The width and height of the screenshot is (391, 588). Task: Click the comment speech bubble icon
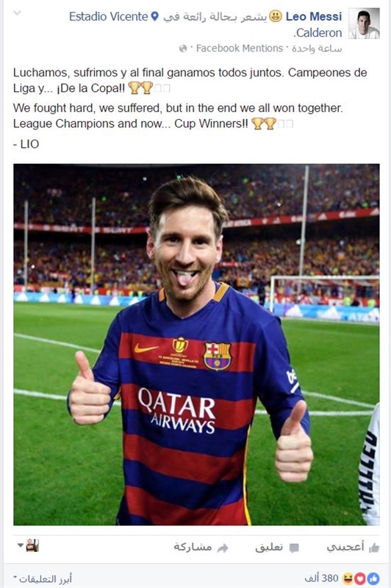coord(294,548)
